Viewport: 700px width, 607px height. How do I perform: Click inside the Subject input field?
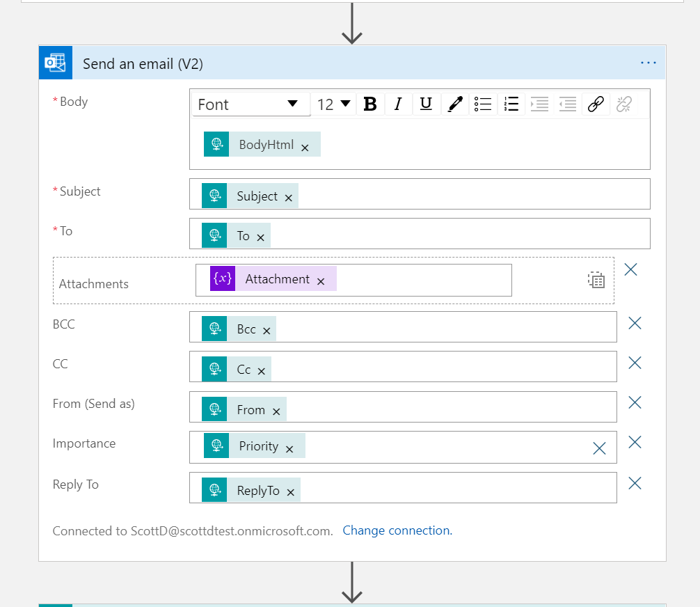click(473, 195)
